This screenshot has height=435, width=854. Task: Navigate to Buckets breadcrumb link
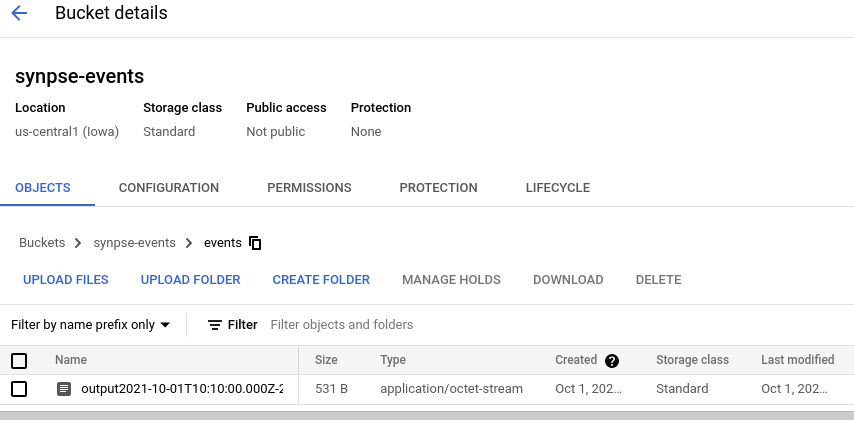click(42, 243)
